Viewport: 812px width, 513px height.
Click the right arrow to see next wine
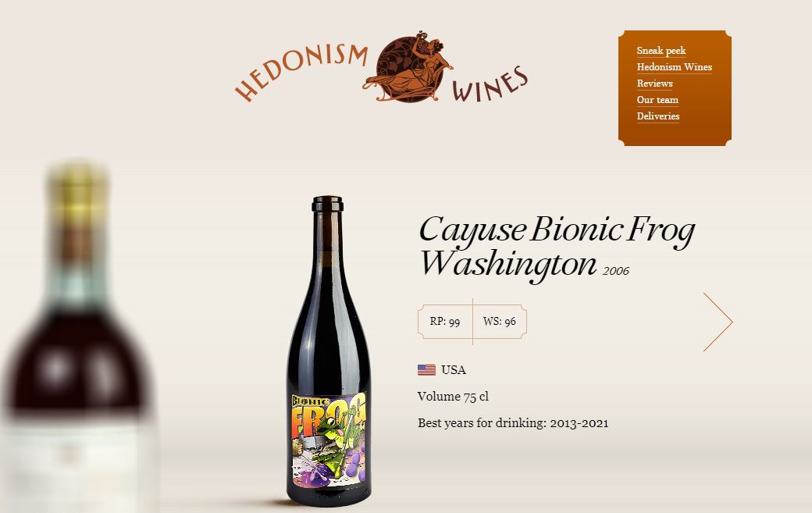[x=718, y=322]
